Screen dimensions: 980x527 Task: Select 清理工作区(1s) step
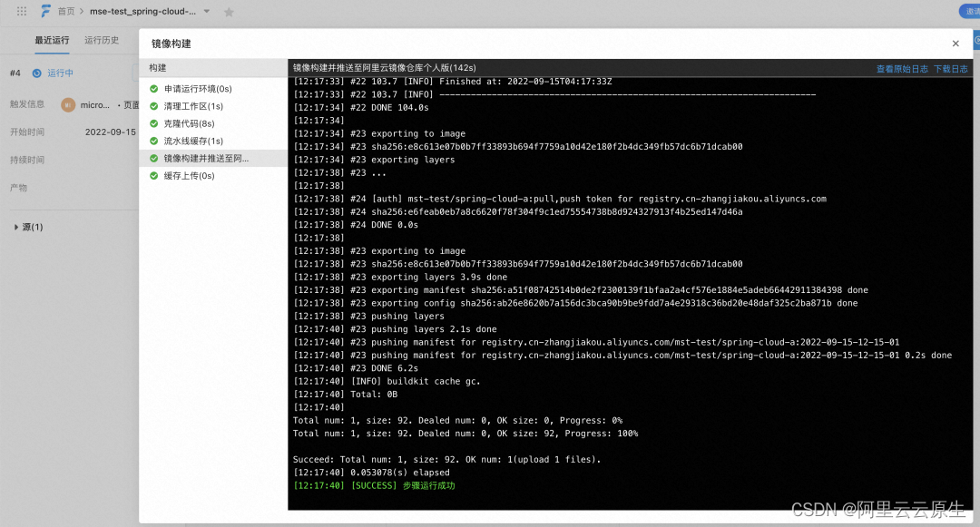point(213,106)
